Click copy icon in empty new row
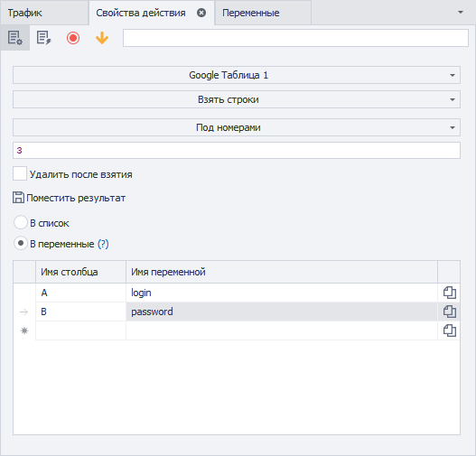 pyautogui.click(x=449, y=330)
